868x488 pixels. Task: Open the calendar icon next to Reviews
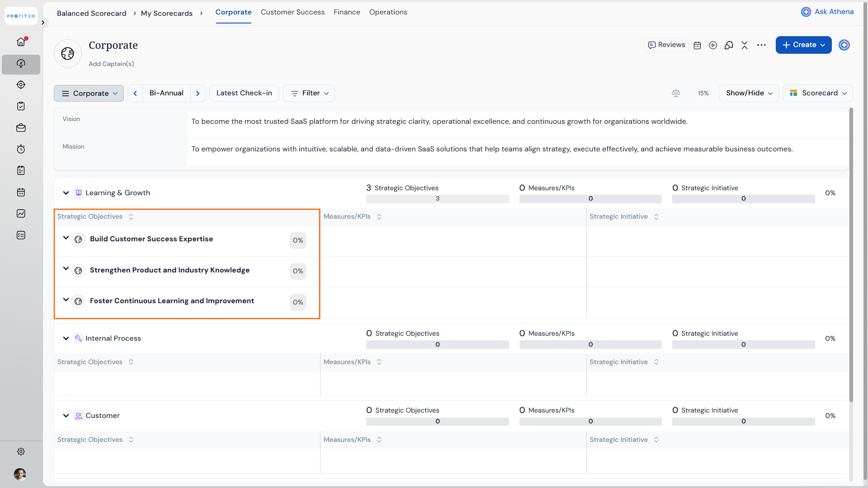tap(697, 45)
